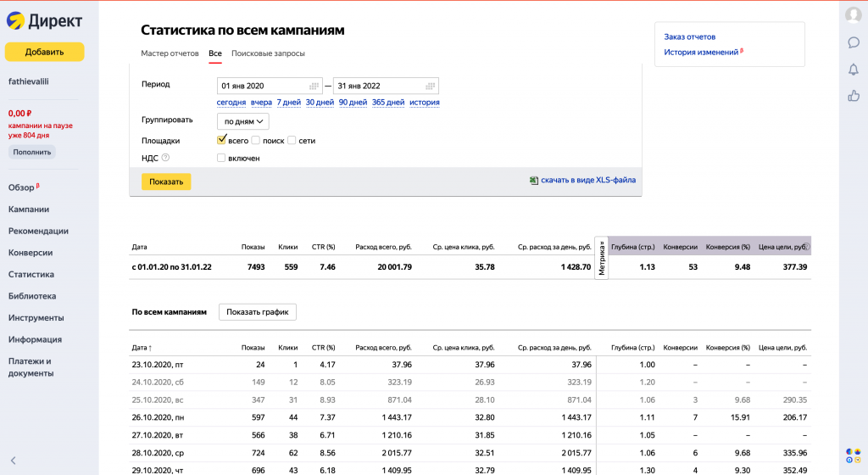Open the chat messages icon
This screenshot has height=475, width=868.
point(854,42)
